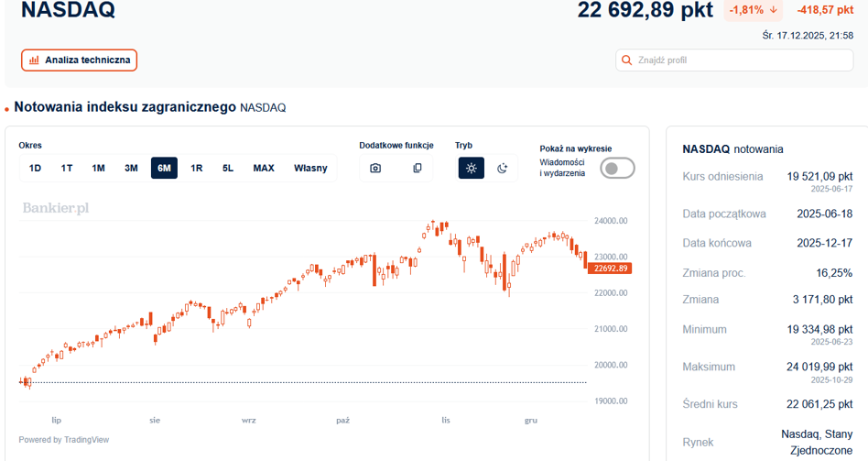Switch to dark mode moon icon
The width and height of the screenshot is (868, 461).
point(502,168)
